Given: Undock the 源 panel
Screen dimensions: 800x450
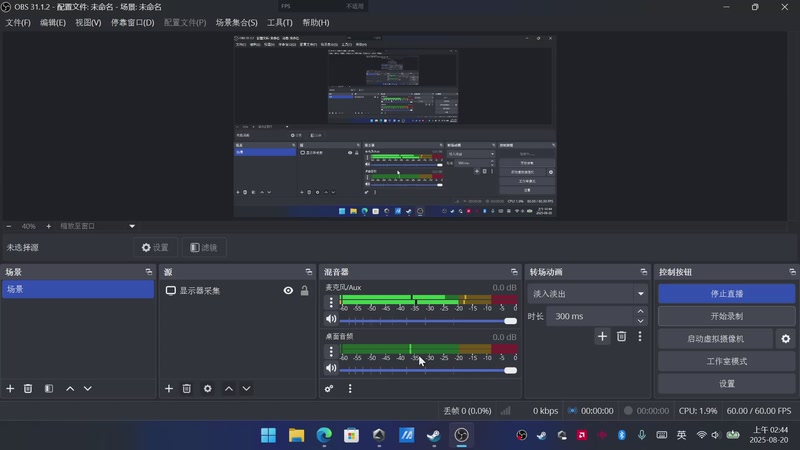Looking at the screenshot, I should (309, 272).
